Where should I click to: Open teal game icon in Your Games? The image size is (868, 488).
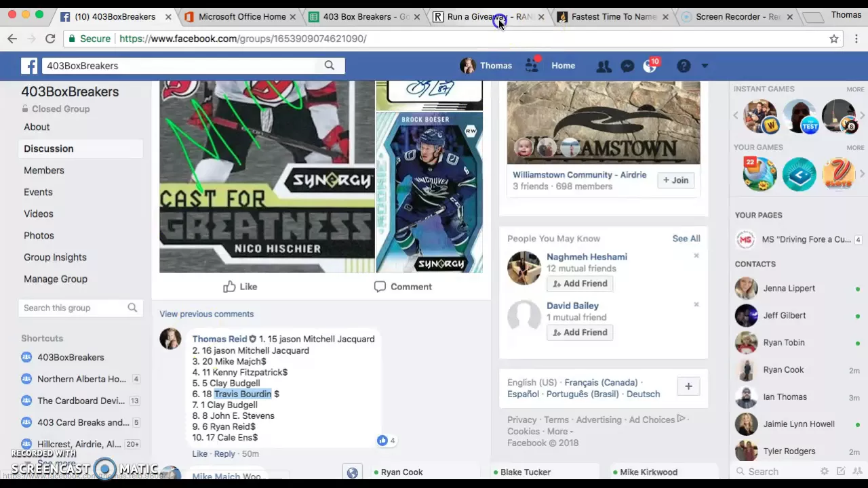pos(799,174)
